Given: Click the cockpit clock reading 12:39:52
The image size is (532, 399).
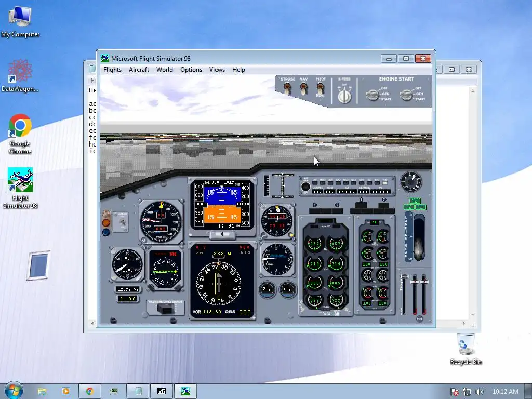Looking at the screenshot, I should 128,289.
